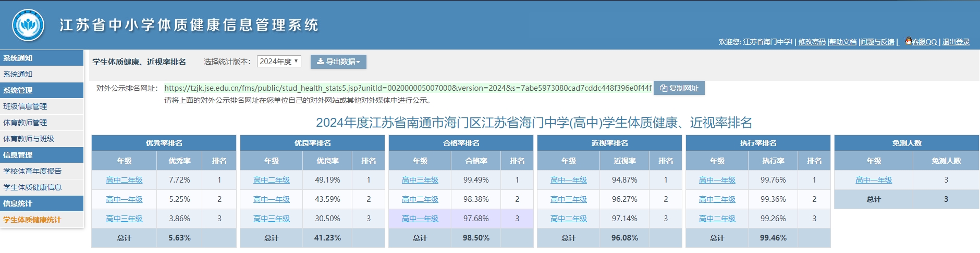Open 高中三年级 in the 执行率排名 table

tap(717, 199)
